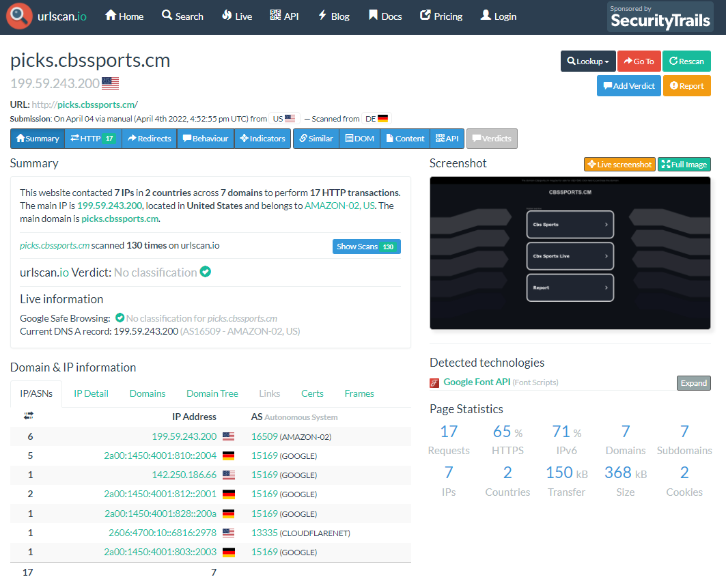Open the Live screenshot button
The image size is (726, 588).
coord(619,165)
